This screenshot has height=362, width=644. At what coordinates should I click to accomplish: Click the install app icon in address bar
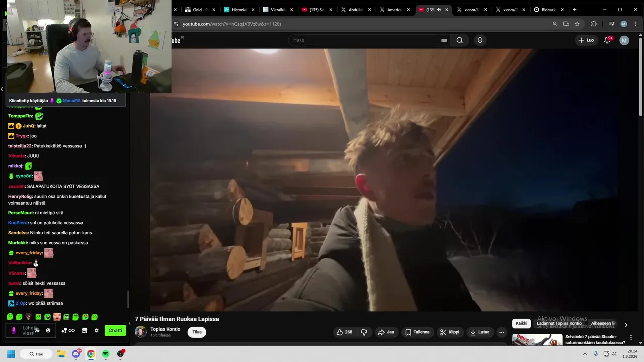pyautogui.click(x=566, y=24)
